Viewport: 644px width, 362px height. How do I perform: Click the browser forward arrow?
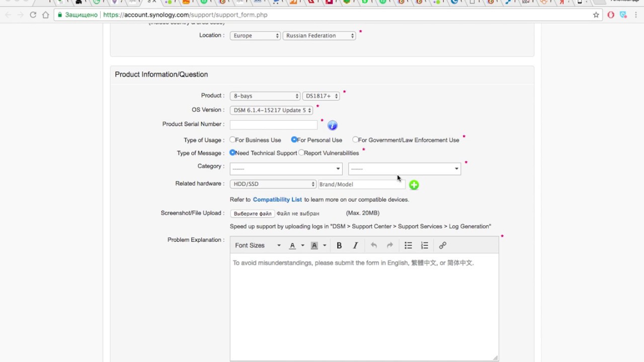[21, 15]
